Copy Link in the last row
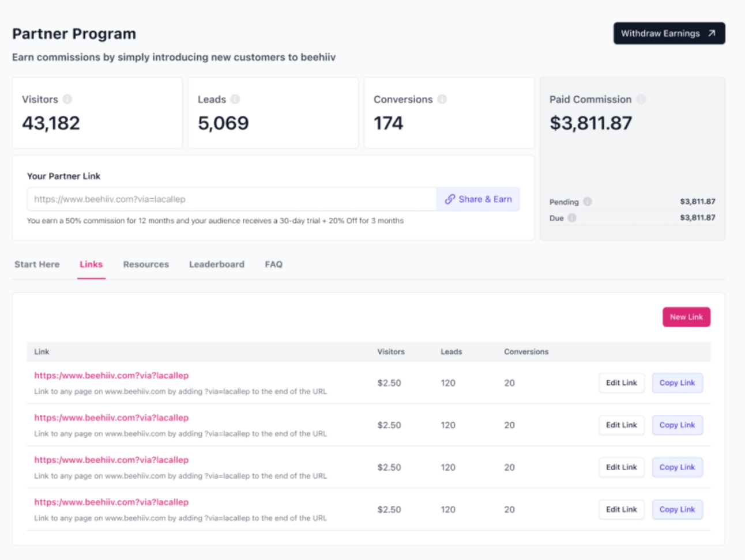The width and height of the screenshot is (745, 560). pos(678,509)
